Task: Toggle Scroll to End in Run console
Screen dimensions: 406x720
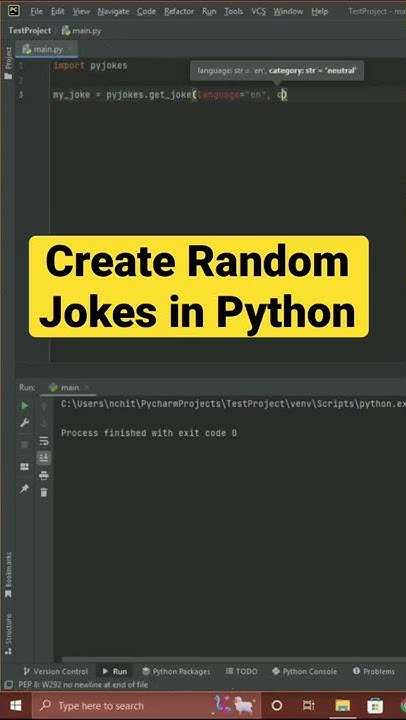Action: coord(44,458)
